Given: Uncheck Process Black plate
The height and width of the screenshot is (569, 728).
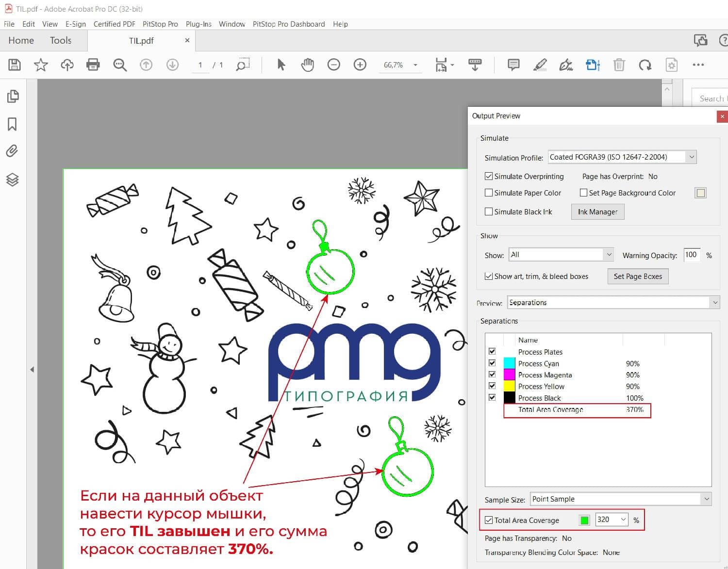Looking at the screenshot, I should 492,398.
